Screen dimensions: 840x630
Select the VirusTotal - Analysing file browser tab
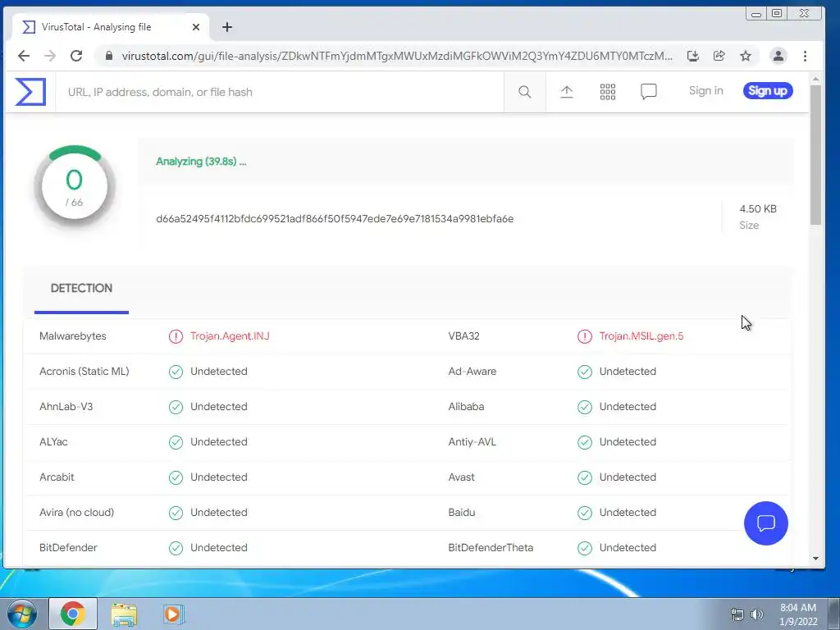pos(110,27)
